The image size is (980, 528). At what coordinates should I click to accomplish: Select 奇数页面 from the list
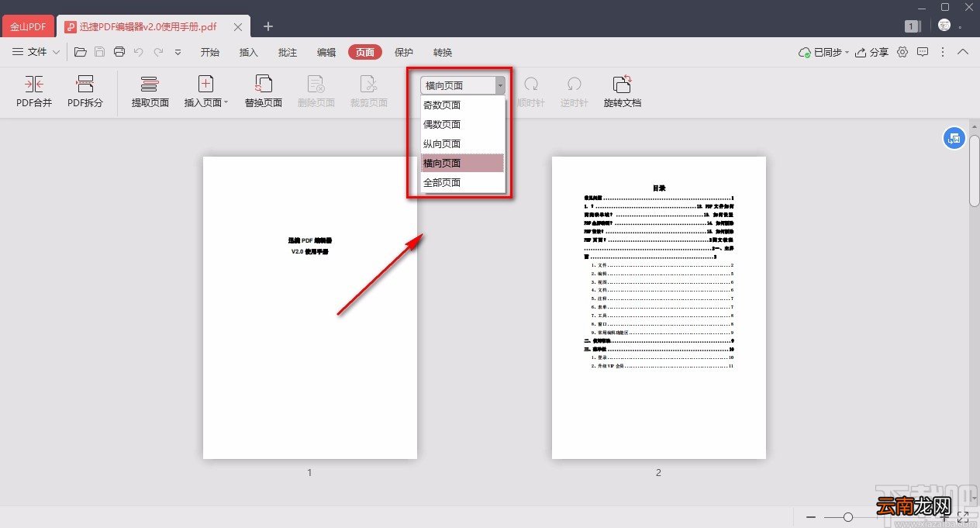[463, 105]
